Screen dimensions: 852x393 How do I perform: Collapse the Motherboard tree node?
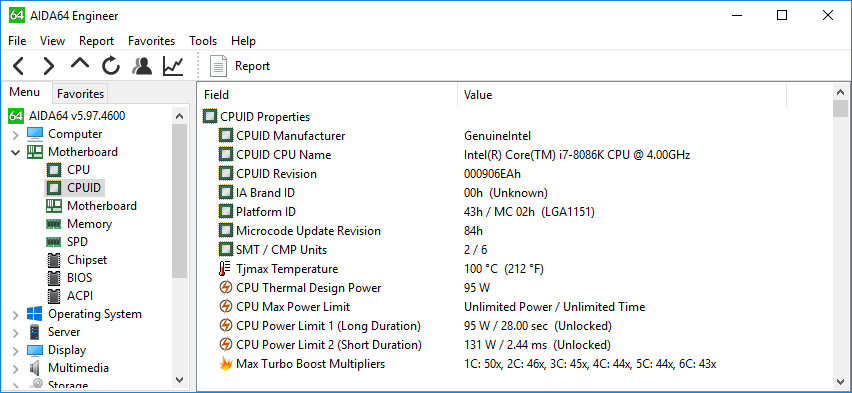15,152
